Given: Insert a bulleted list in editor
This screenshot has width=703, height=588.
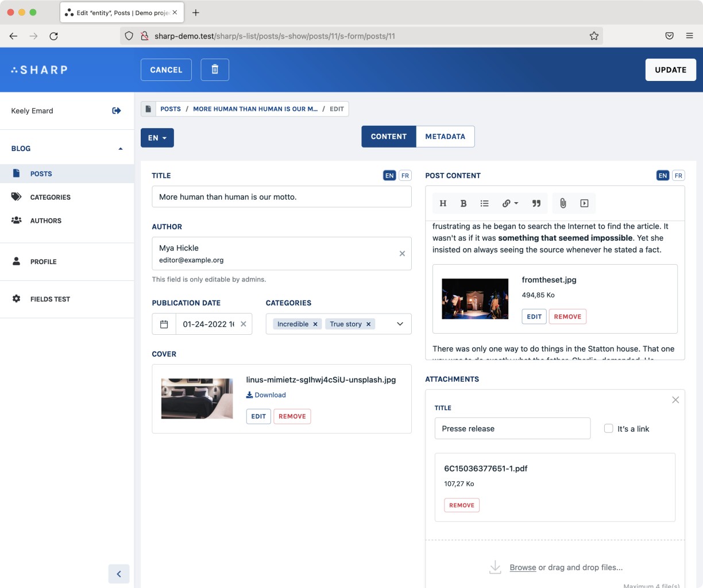Looking at the screenshot, I should 485,203.
